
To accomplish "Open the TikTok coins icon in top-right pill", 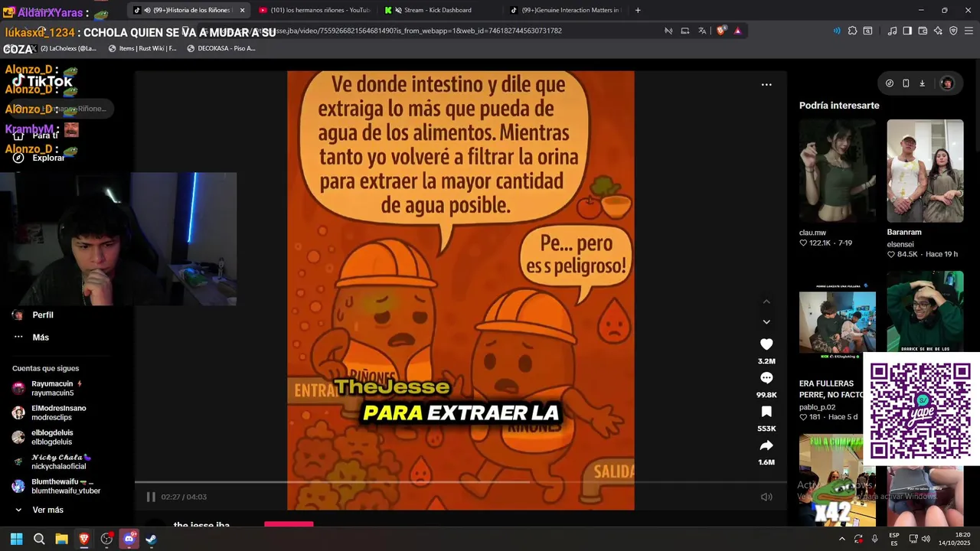I will 890,83.
